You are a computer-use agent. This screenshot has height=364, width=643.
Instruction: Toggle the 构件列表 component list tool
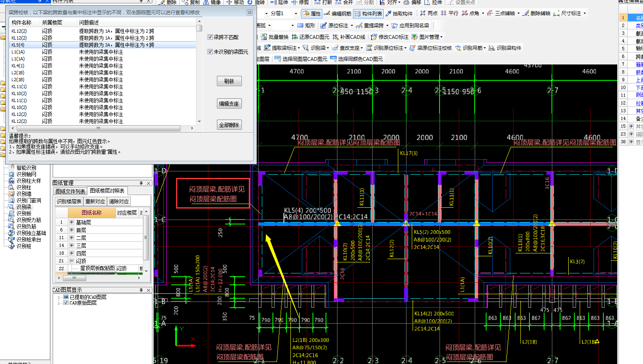click(368, 13)
